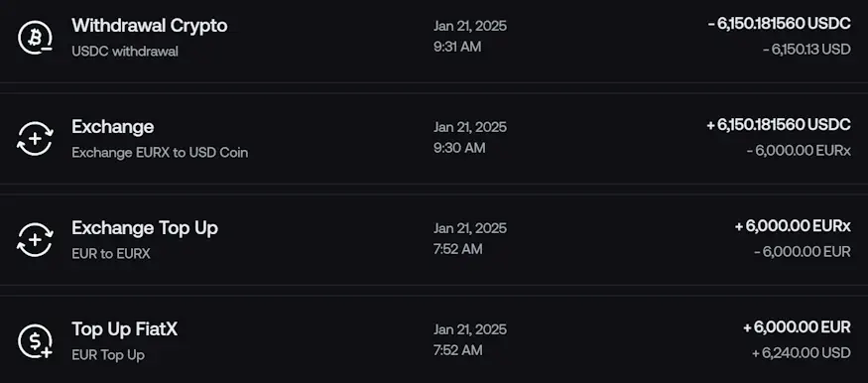Click the -6,150.181560 USDC withdrawal amount
This screenshot has height=383, width=868.
point(779,24)
